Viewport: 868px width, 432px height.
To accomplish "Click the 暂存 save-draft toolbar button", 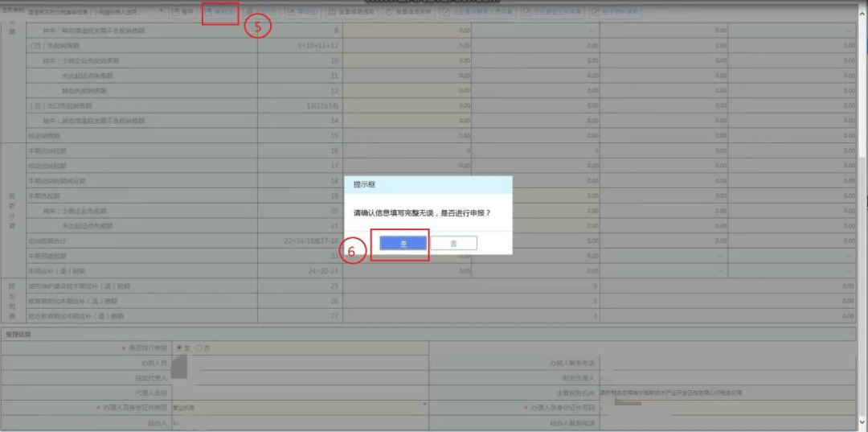I will [183, 12].
